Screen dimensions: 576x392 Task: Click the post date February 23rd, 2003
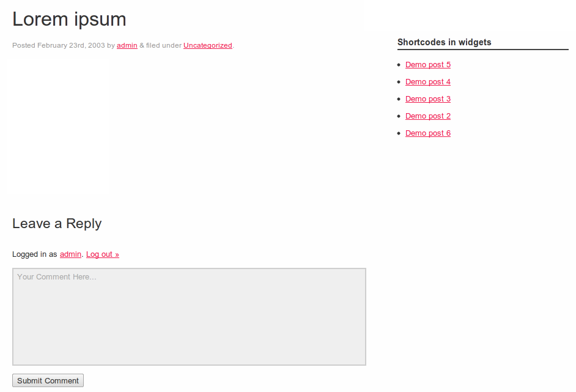coord(71,45)
